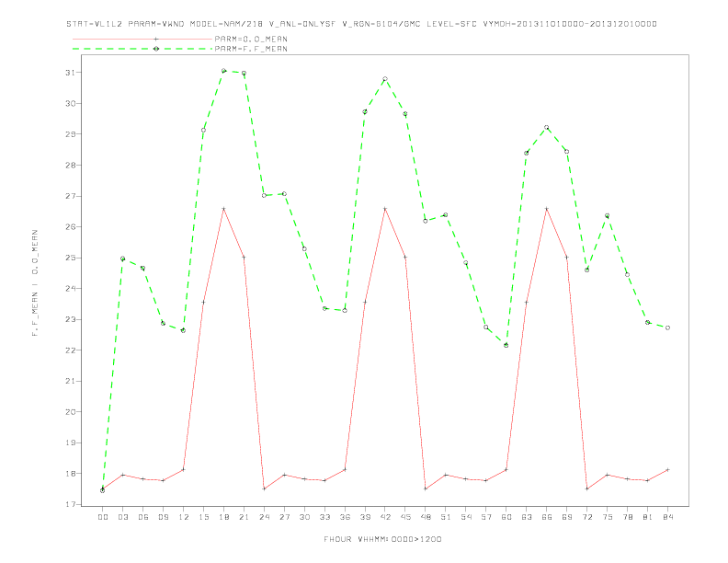Click x-axis tick label 33
This screenshot has width=728, height=563.
324,517
